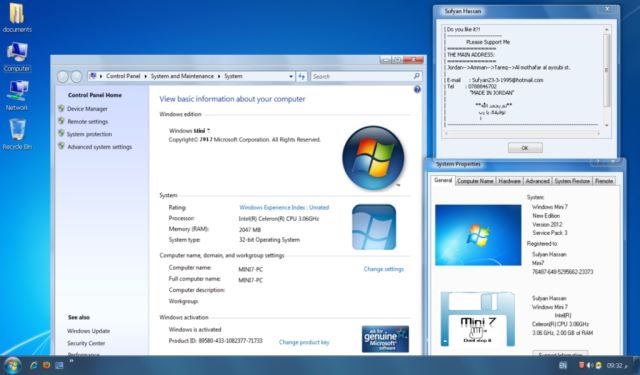Screen dimensions: 640x375
Task: Click System and Maintenance in the breadcrumb
Action: pos(182,76)
